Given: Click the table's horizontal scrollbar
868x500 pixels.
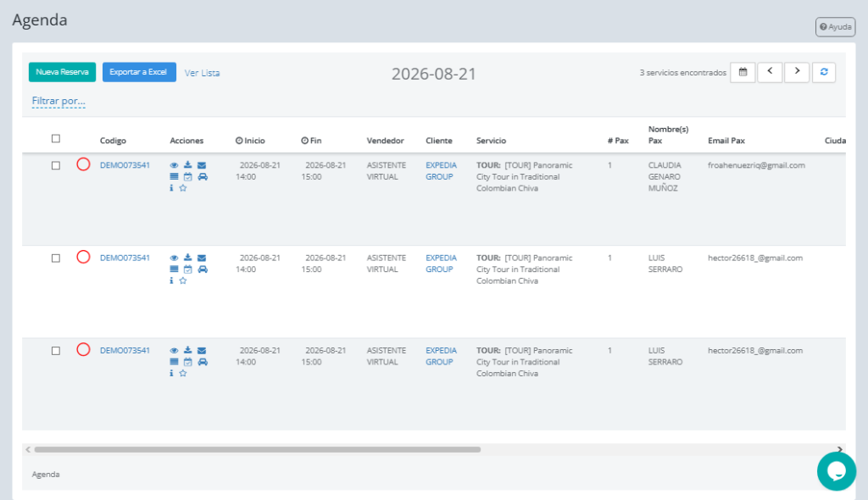Looking at the screenshot, I should click(x=258, y=450).
